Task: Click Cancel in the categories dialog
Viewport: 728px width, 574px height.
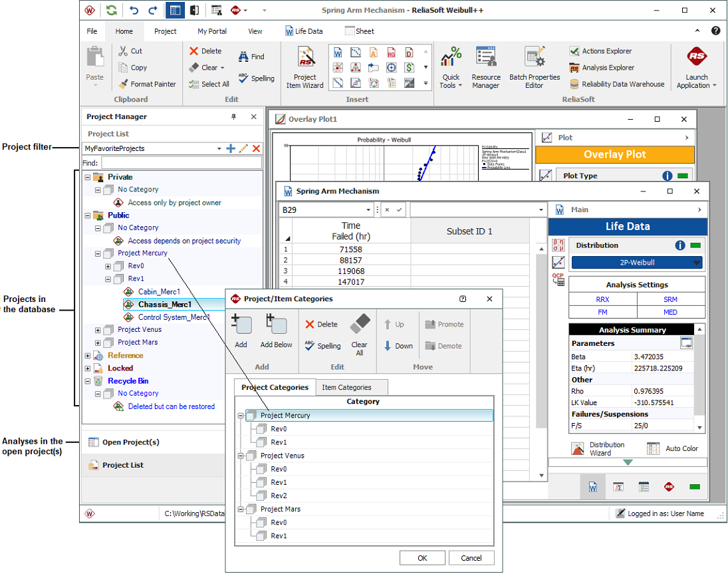Action: tap(471, 558)
